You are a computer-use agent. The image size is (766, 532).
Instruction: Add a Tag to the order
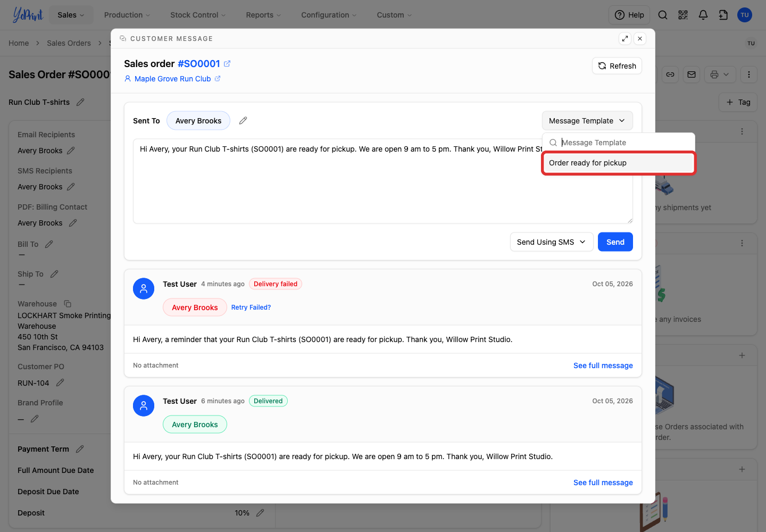(738, 102)
